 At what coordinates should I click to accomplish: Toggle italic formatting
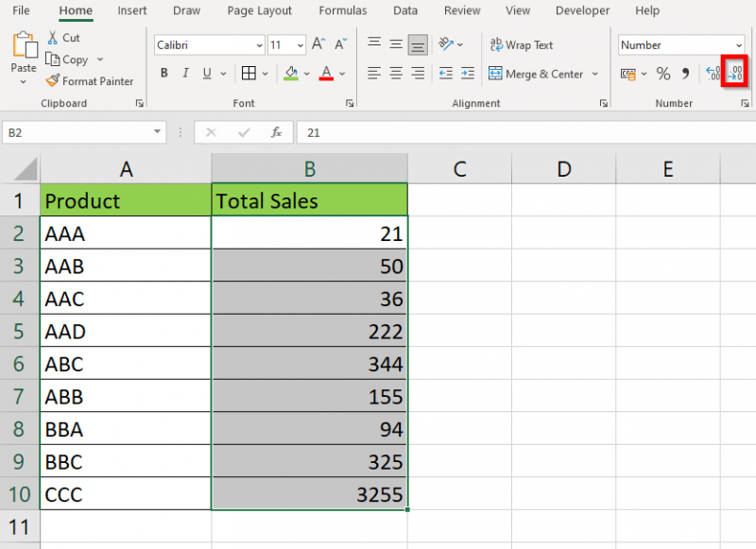[x=185, y=73]
